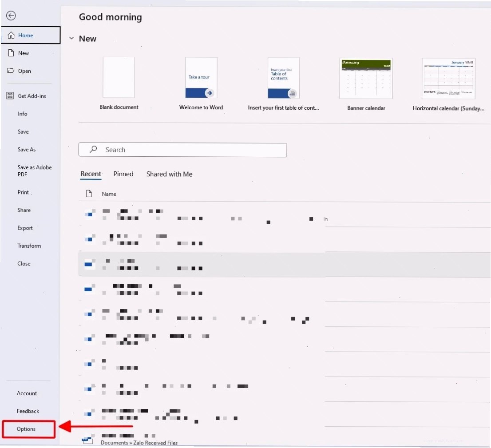
Task: Switch to the Shared with Me tab
Action: (170, 174)
